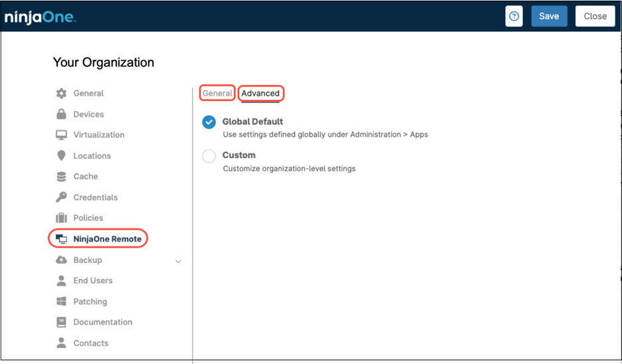Screen dimensions: 622x364
Task: Click the Save button
Action: pos(549,16)
